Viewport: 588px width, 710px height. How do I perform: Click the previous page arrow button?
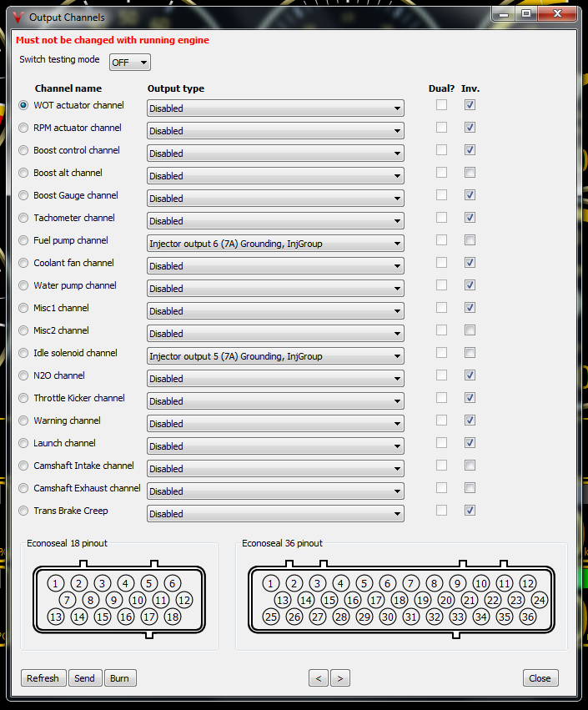pyautogui.click(x=318, y=678)
